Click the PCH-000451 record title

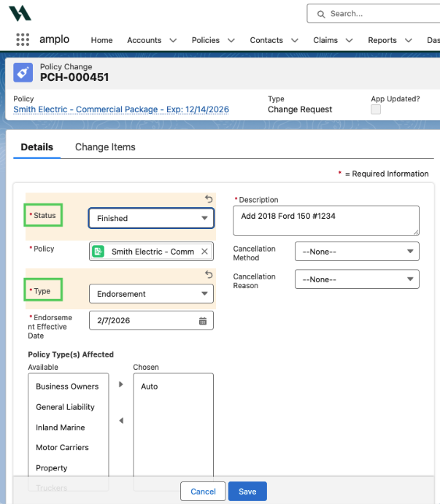point(74,77)
